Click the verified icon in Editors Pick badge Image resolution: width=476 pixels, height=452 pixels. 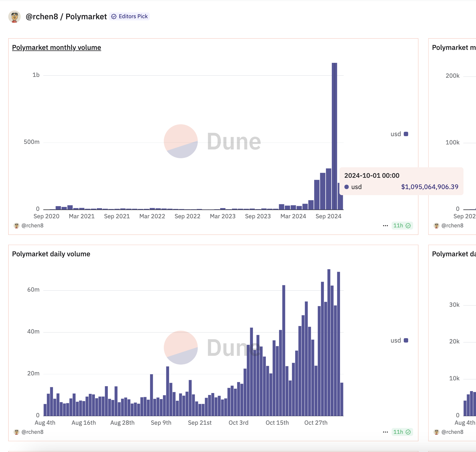114,17
